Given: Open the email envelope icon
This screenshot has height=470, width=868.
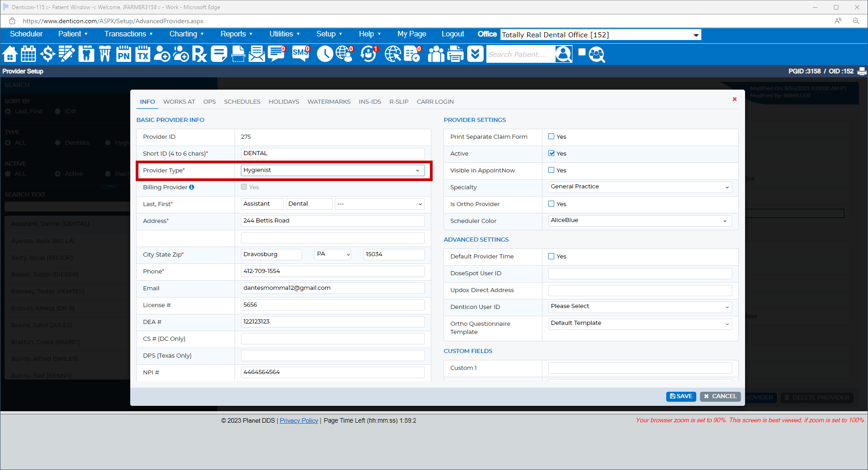Looking at the screenshot, I should click(x=257, y=54).
